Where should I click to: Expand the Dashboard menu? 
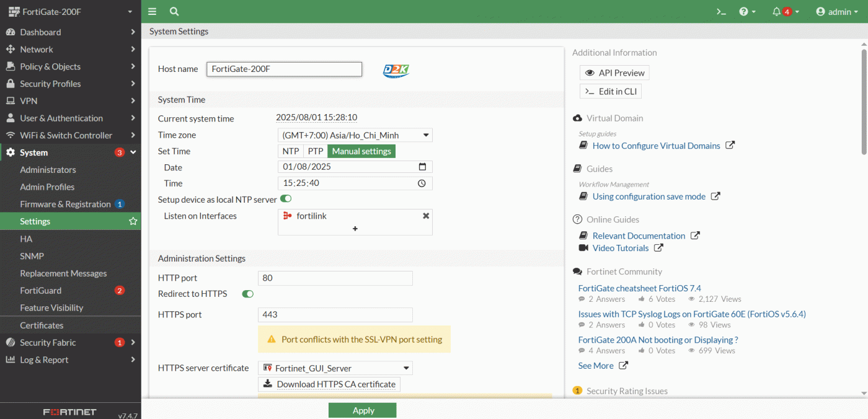coord(71,32)
